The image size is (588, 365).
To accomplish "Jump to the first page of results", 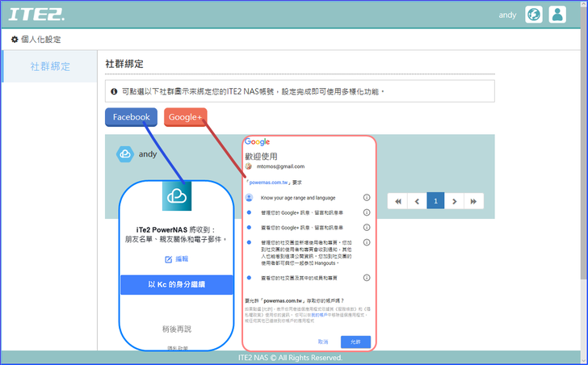I will pyautogui.click(x=397, y=201).
